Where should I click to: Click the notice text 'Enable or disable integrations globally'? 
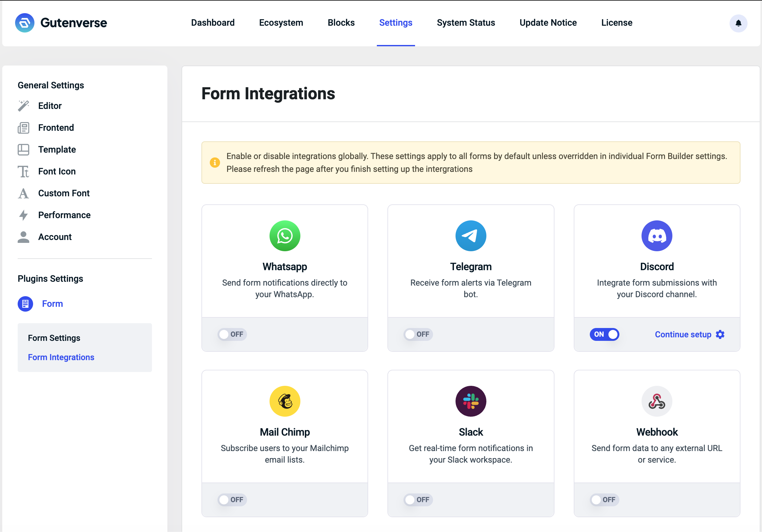pos(297,156)
